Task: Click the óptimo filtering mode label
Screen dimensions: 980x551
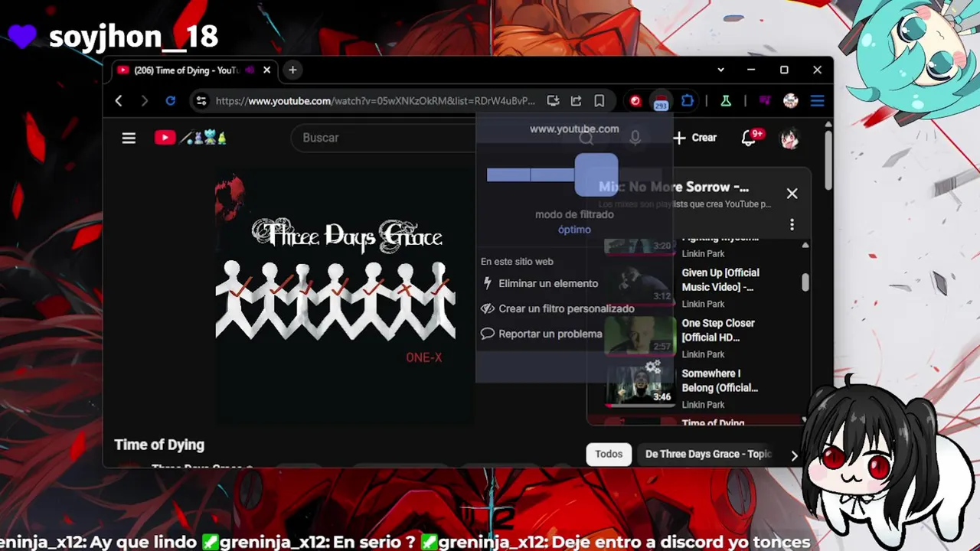Action: click(x=574, y=230)
